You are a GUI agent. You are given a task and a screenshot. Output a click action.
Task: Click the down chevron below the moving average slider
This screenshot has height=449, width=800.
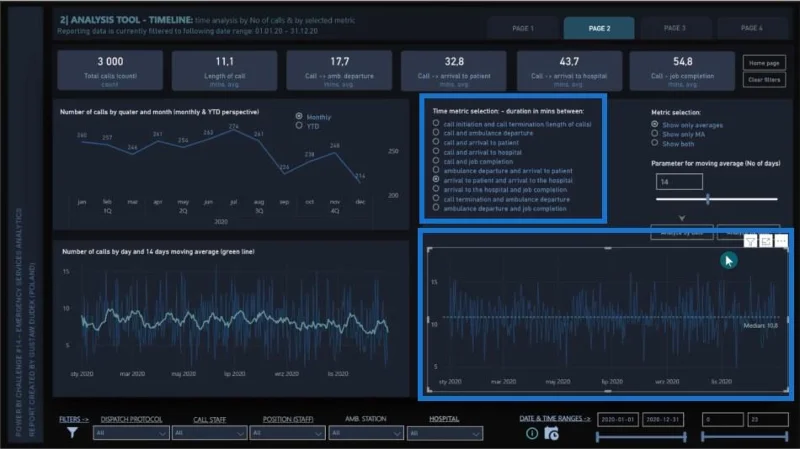pos(682,218)
